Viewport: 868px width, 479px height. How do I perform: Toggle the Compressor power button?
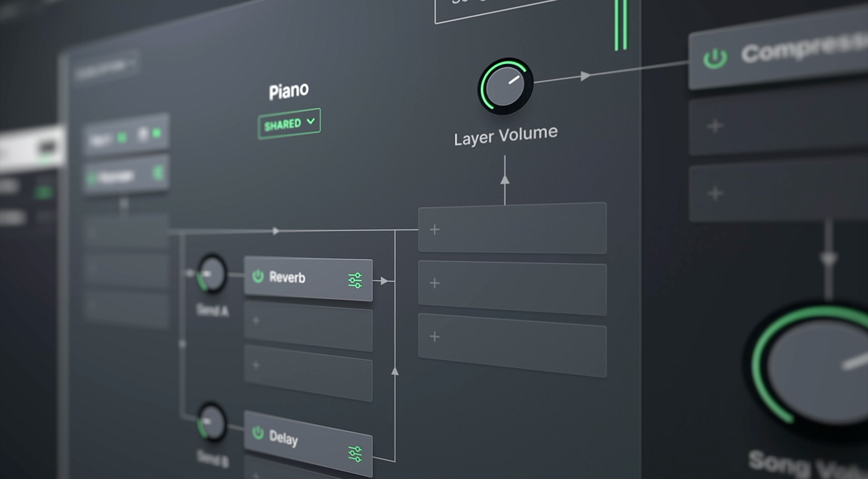click(x=715, y=58)
